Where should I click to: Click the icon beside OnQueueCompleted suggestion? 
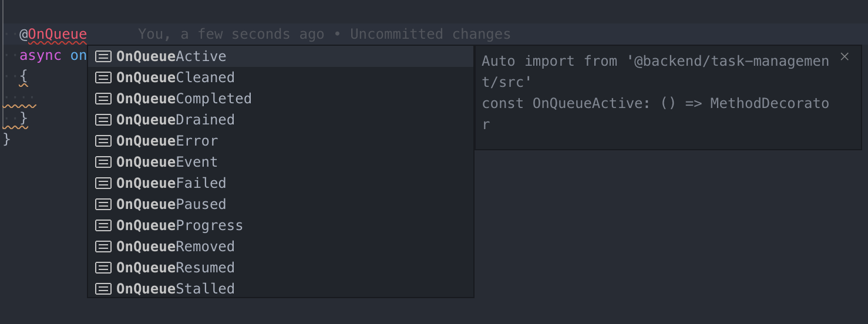[x=103, y=99]
